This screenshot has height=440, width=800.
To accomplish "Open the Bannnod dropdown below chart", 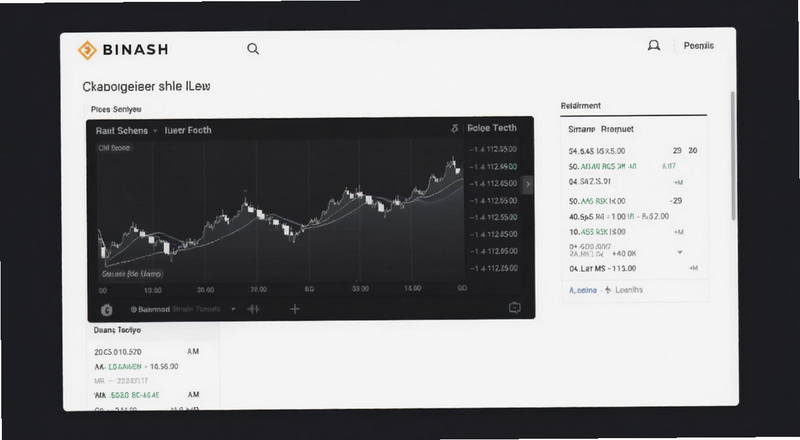I will [183, 309].
